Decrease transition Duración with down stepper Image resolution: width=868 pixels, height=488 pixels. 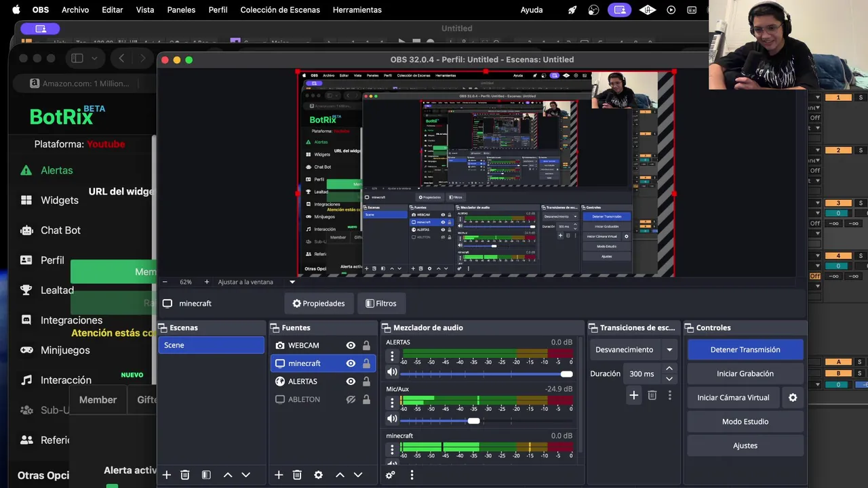pyautogui.click(x=669, y=379)
